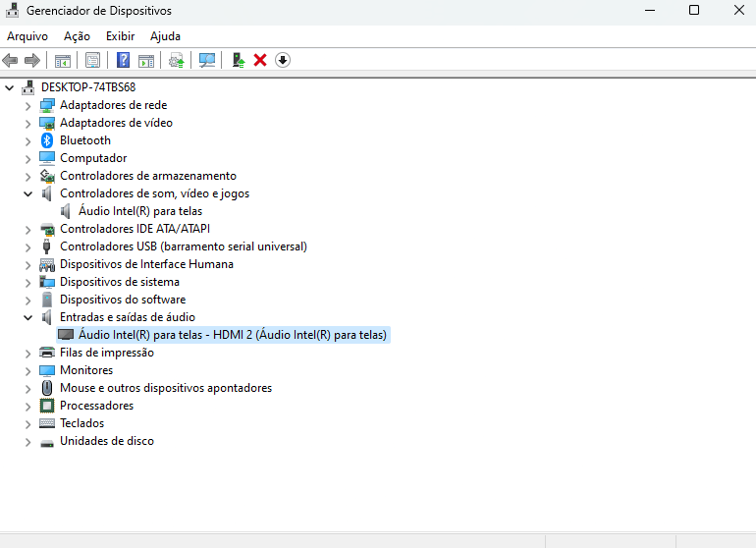Click the Gerenciador de Dispositivos title bar icon

tap(12, 10)
